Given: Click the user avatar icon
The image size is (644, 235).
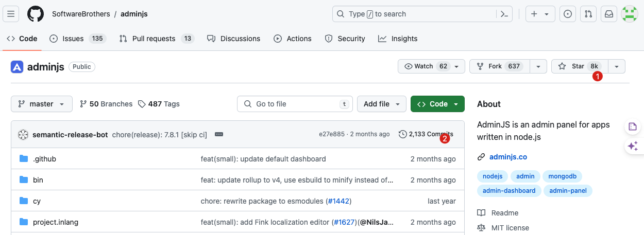Looking at the screenshot, I should click(x=629, y=14).
